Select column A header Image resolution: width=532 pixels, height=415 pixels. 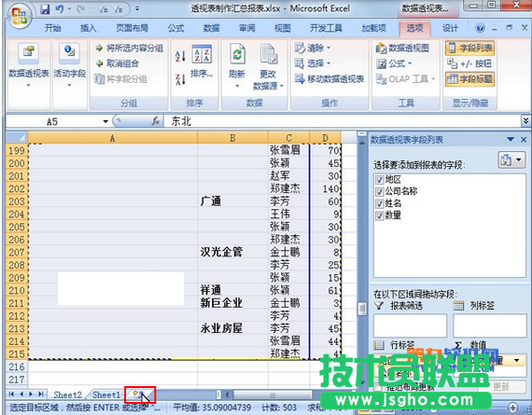pos(112,138)
